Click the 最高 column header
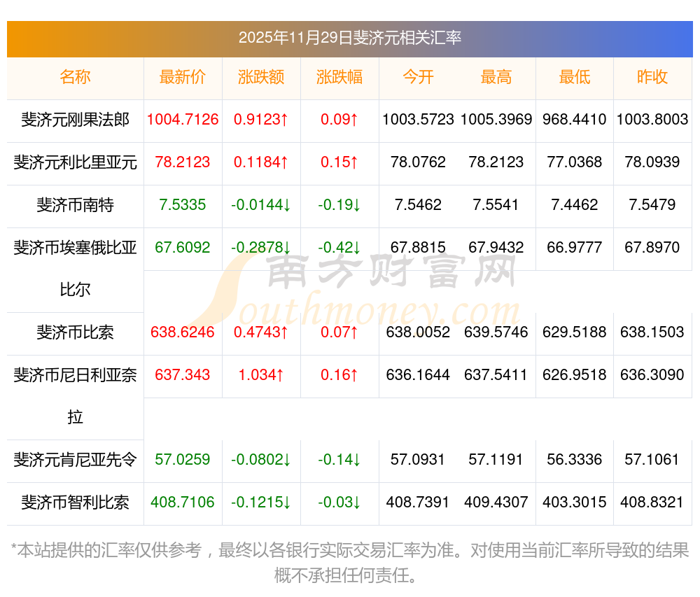The height and width of the screenshot is (597, 700). click(x=496, y=77)
